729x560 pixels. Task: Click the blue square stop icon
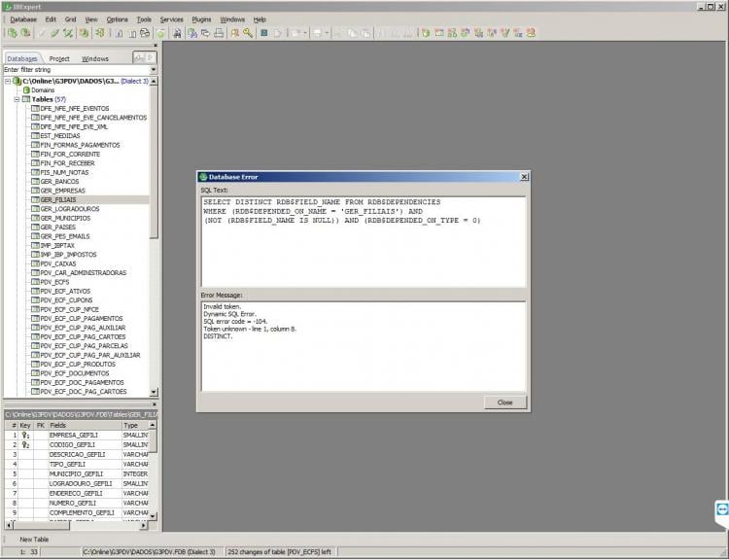pyautogui.click(x=264, y=33)
